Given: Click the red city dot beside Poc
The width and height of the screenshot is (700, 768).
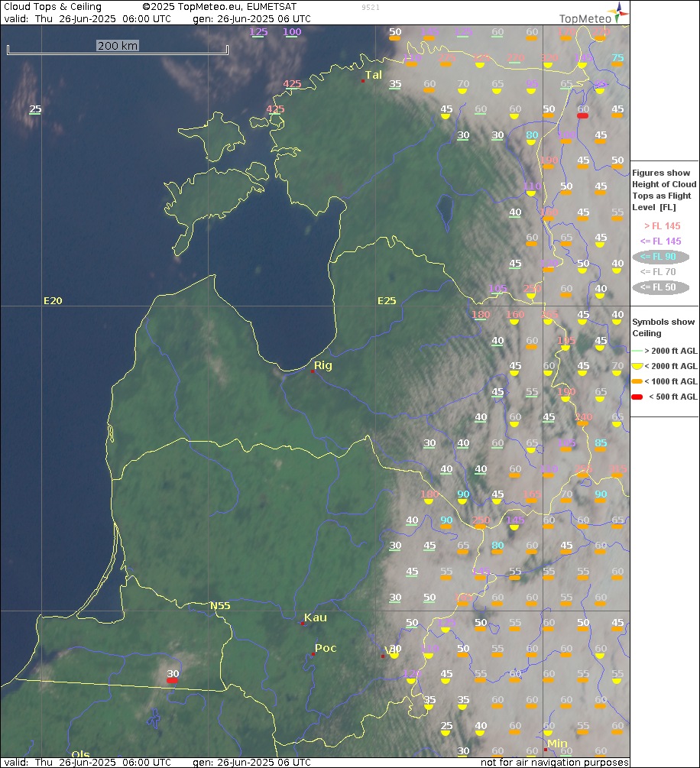Looking at the screenshot, I should pos(313,654).
